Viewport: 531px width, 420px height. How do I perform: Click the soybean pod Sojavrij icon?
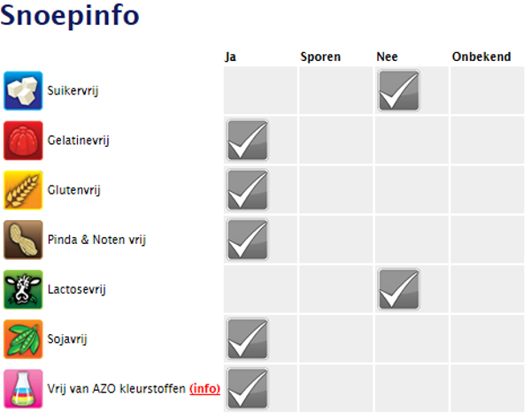click(x=23, y=338)
